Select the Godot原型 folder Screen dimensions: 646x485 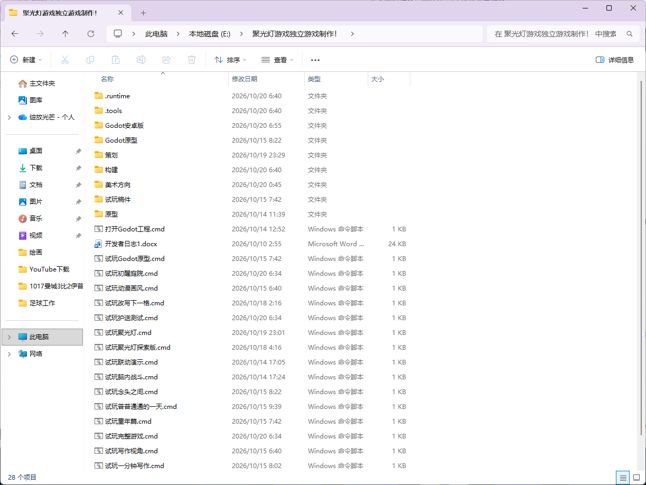tap(252, 140)
